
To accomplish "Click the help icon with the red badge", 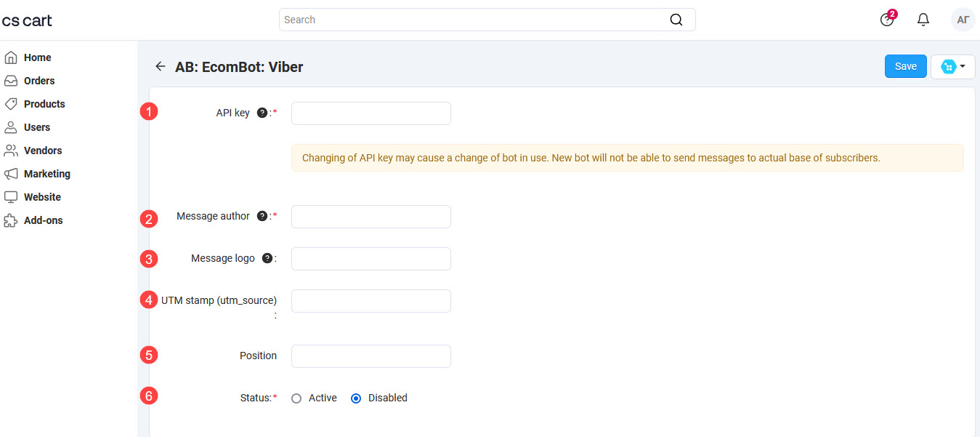I will 887,20.
